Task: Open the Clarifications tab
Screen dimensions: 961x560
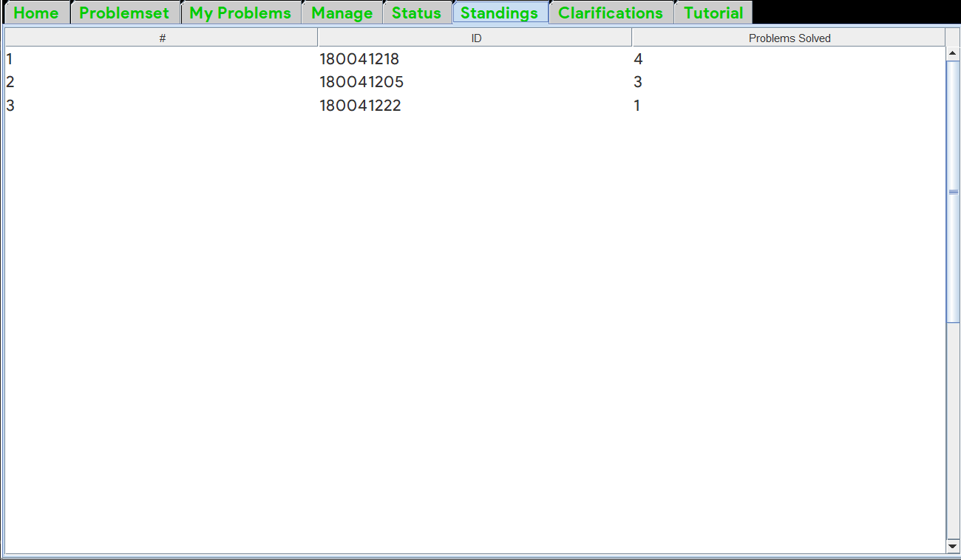Action: coord(611,13)
